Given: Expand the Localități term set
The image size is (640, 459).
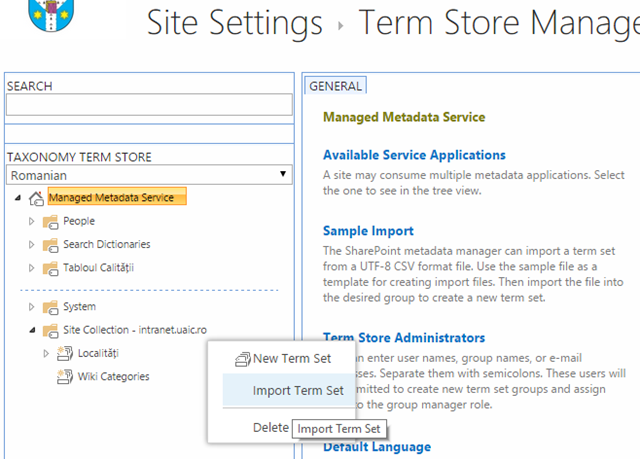Looking at the screenshot, I should point(46,353).
